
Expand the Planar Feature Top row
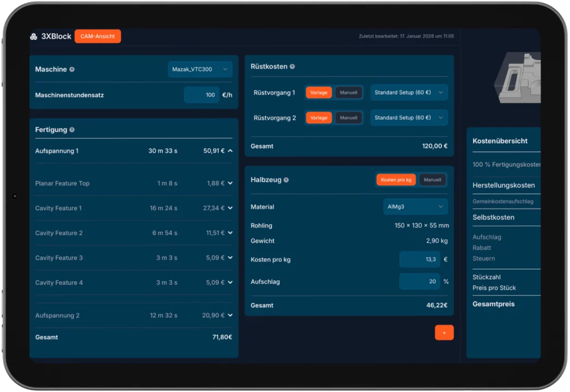pos(230,183)
